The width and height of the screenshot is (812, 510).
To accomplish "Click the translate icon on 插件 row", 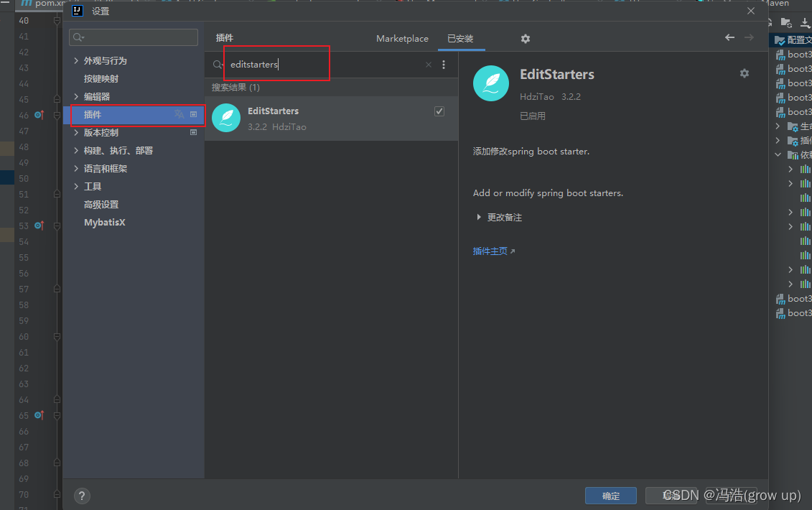I will pos(179,114).
